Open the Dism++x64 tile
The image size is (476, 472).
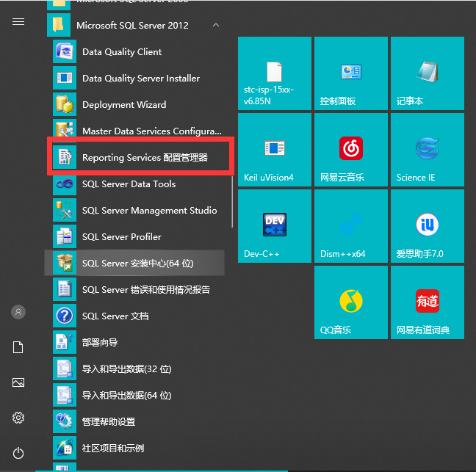351,226
